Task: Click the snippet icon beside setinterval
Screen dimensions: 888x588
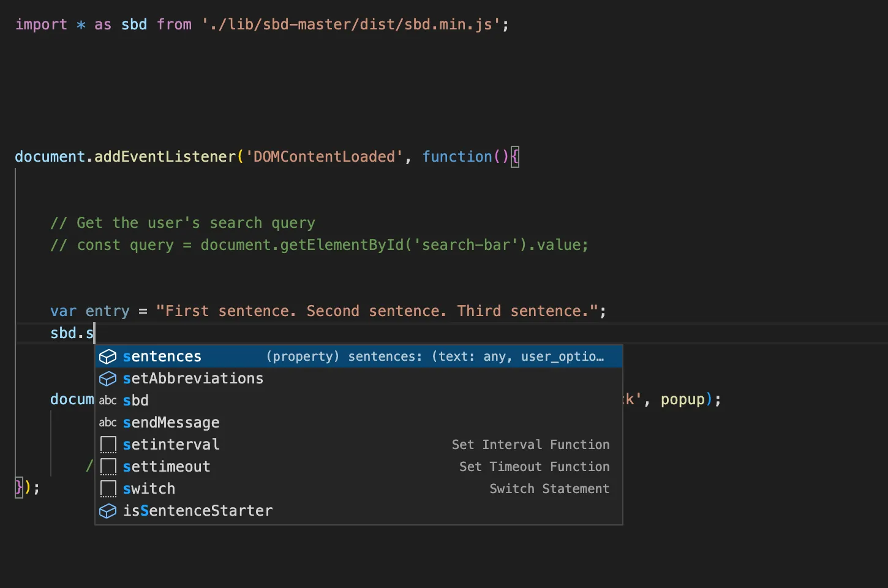Action: [108, 445]
